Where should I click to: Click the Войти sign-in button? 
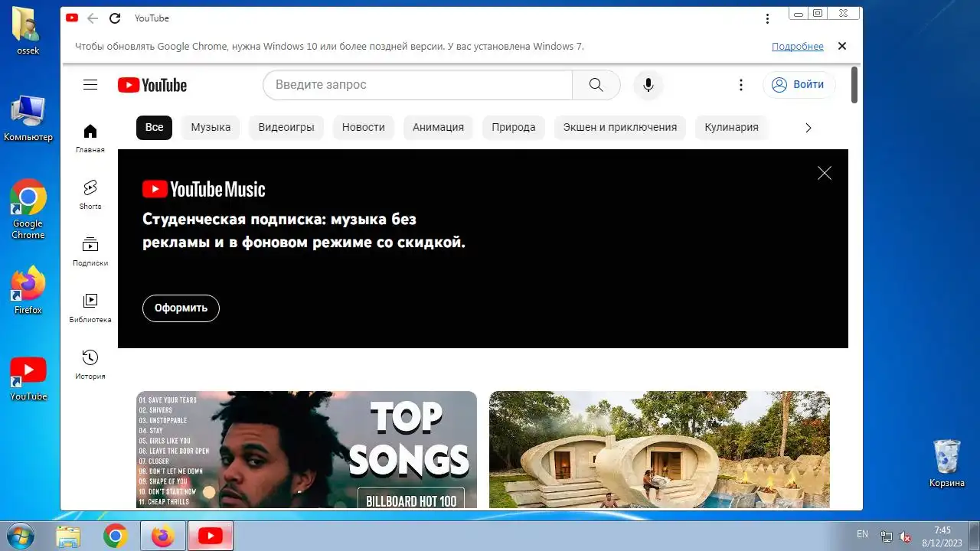point(799,85)
